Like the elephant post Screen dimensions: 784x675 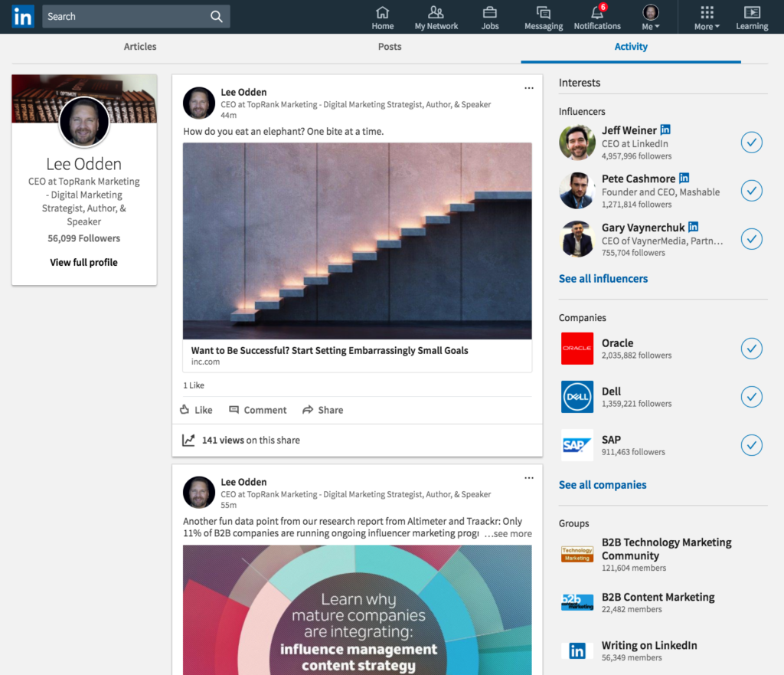click(197, 410)
